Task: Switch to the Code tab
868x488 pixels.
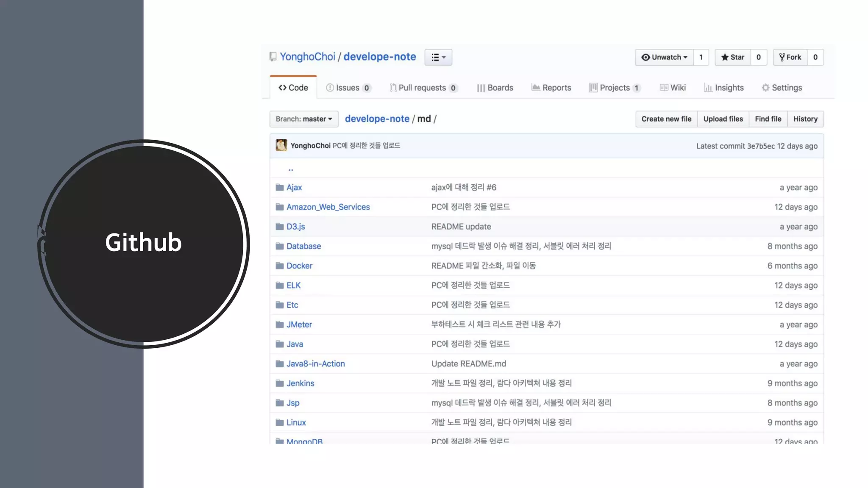Action: coord(293,88)
